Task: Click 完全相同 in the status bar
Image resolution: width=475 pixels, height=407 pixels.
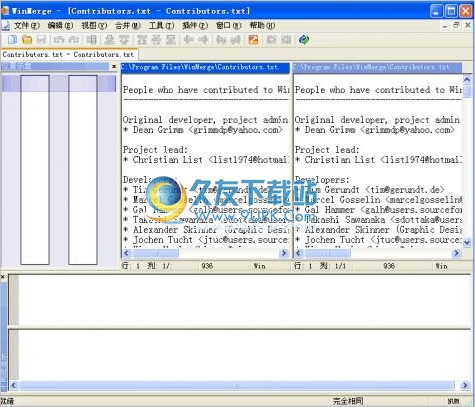Action: (x=348, y=401)
